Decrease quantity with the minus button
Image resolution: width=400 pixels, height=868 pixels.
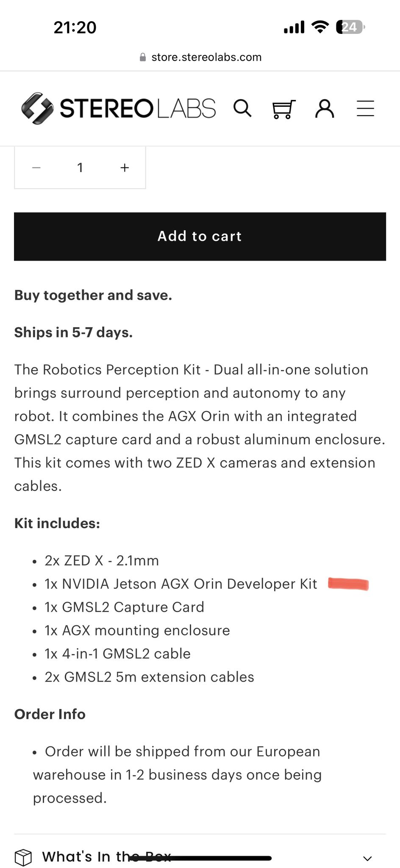click(36, 167)
